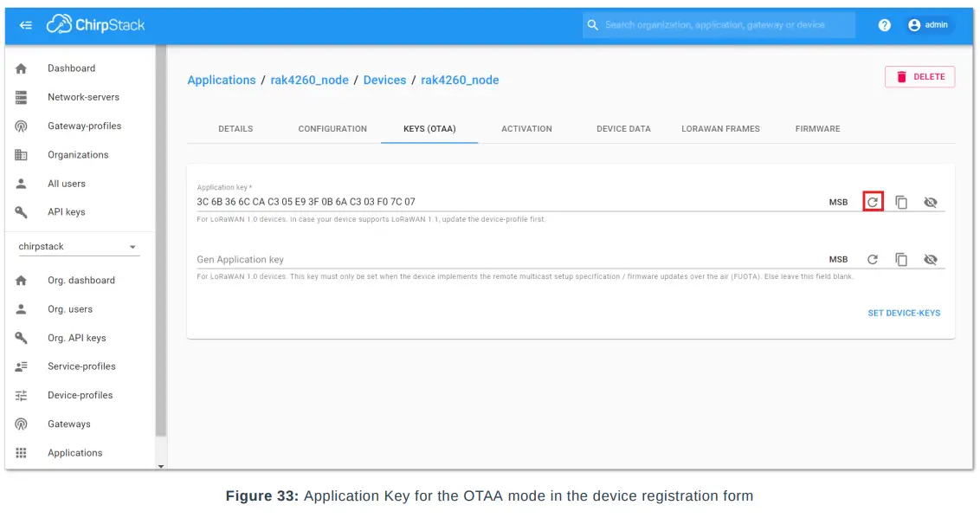Click the All users person icon
The height and width of the screenshot is (518, 980).
pos(22,184)
